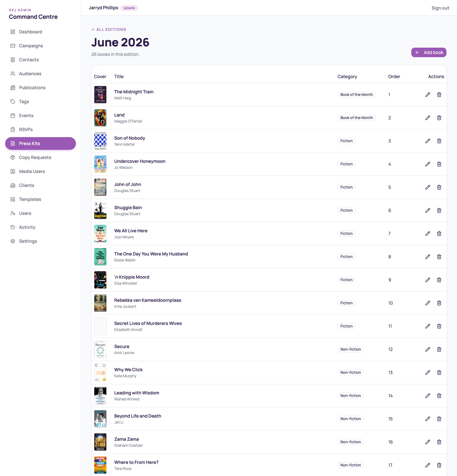
Task: Edit We All Live Here book
Action: tap(428, 234)
